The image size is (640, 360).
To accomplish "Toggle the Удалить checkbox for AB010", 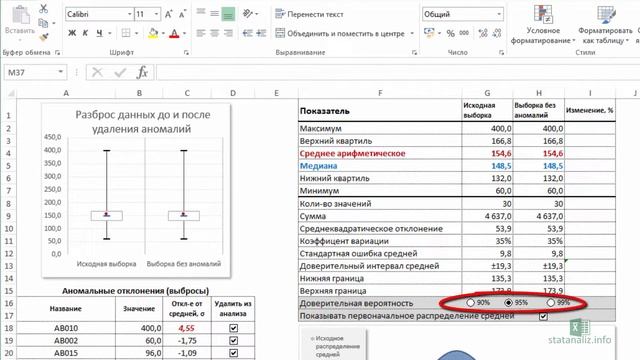I will 233,328.
